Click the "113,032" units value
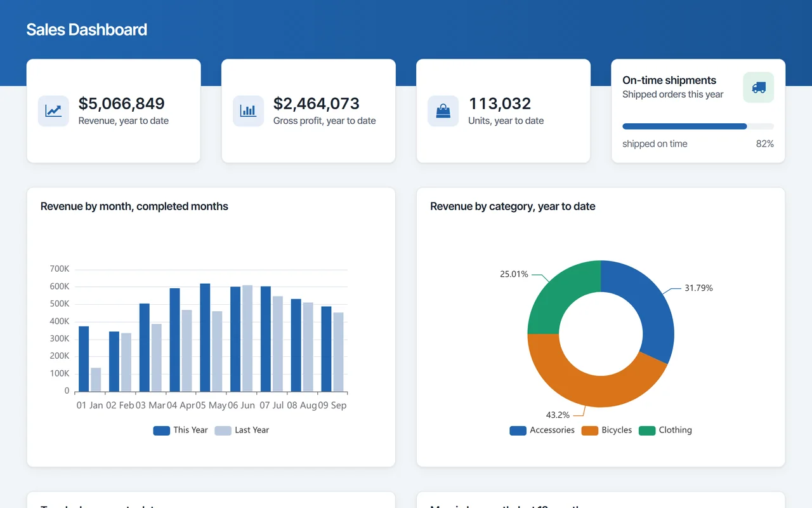The image size is (812, 508). click(x=500, y=104)
